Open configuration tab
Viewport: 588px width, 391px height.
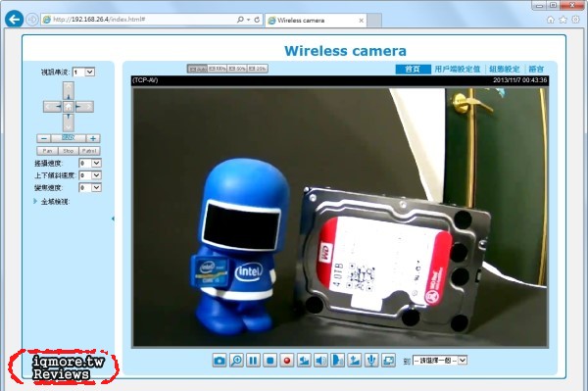point(505,69)
